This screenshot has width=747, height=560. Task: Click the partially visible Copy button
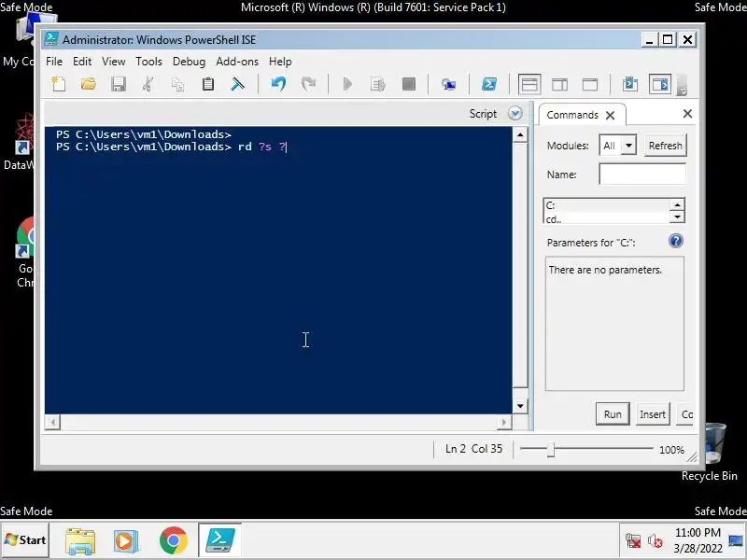(685, 413)
